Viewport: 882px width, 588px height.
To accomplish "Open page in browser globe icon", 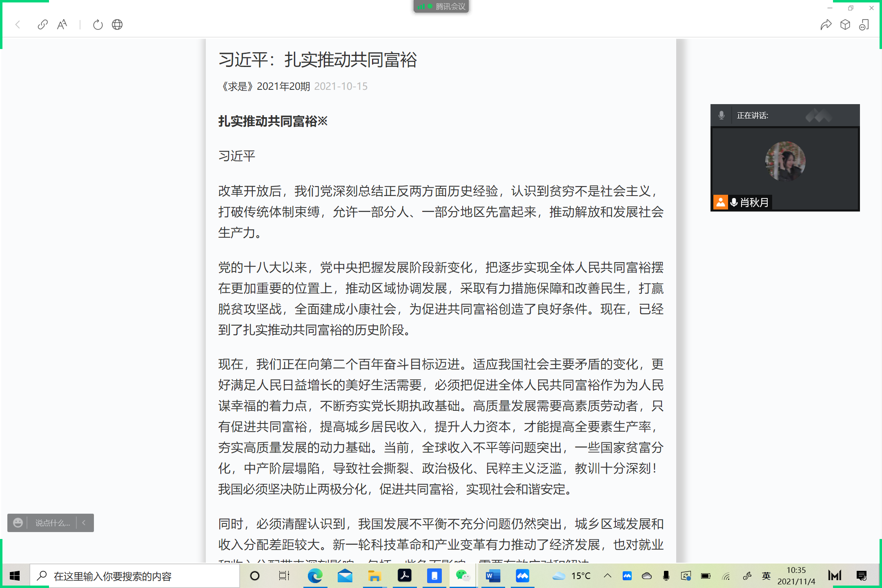I will [x=117, y=24].
